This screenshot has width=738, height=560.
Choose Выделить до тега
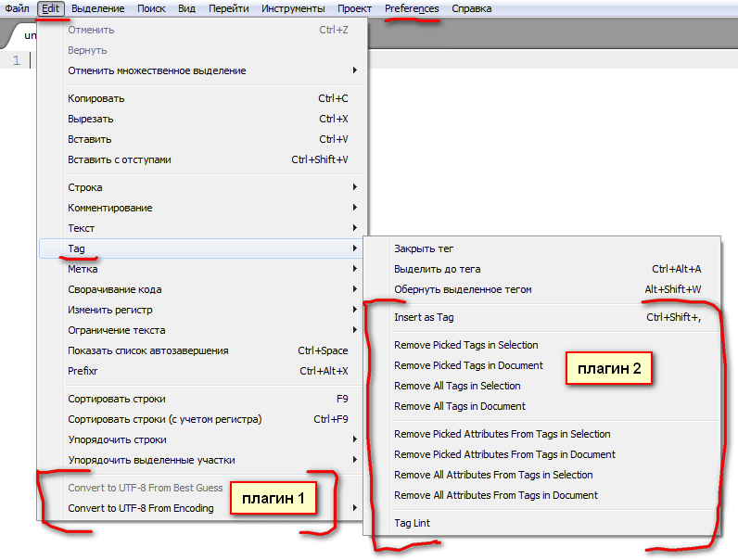click(x=542, y=269)
